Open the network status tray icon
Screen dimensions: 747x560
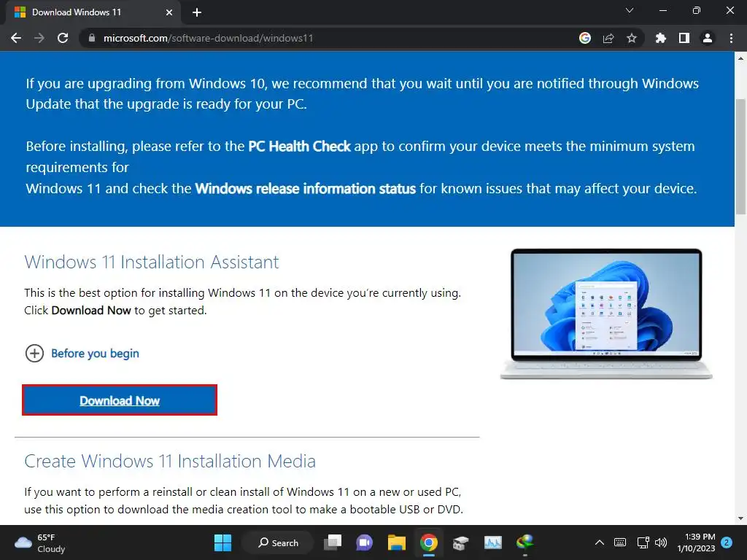pyautogui.click(x=643, y=542)
